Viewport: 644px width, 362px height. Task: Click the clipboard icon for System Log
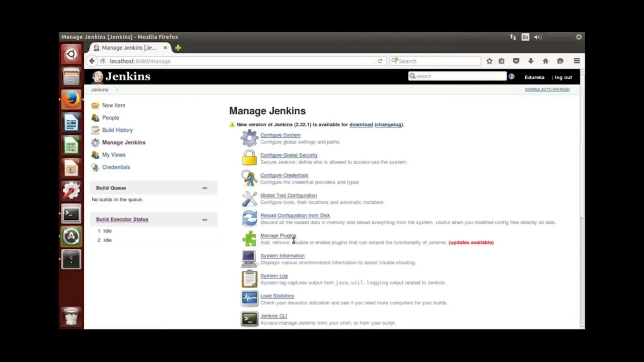(x=249, y=279)
